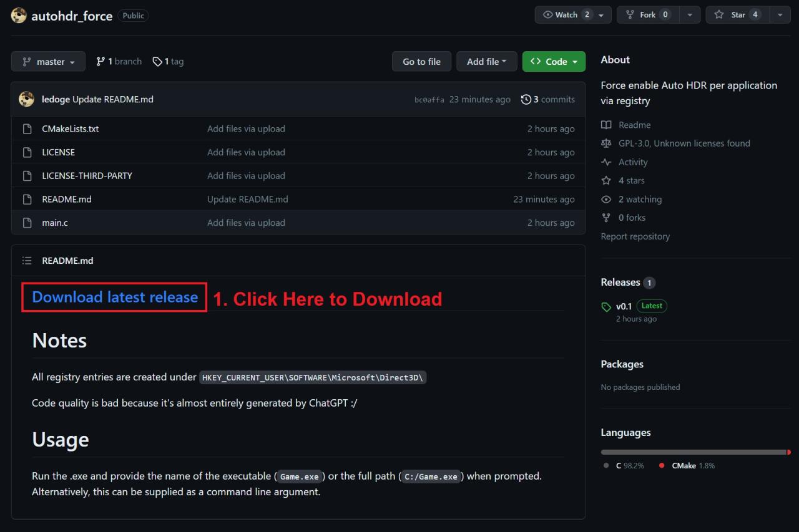Click the file icon beside CMakeLists.txt
Viewport: 799px width, 532px height.
(27, 129)
